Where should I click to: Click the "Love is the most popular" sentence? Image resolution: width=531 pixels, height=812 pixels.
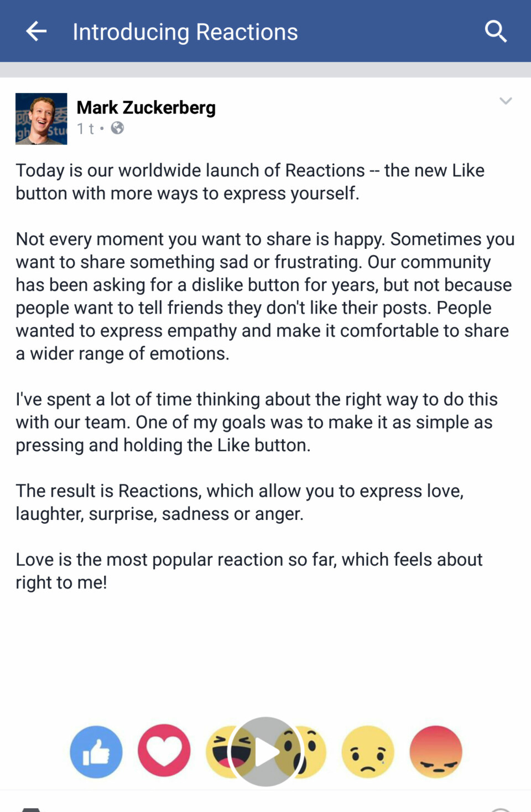click(x=249, y=571)
